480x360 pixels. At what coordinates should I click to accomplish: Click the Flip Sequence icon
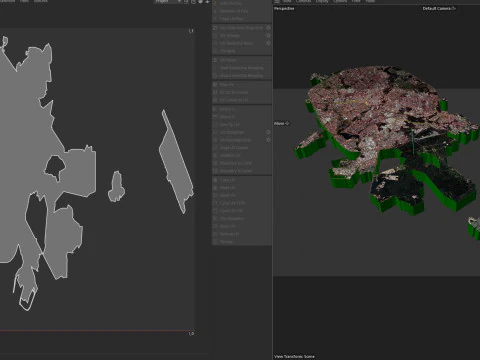tap(215, 218)
